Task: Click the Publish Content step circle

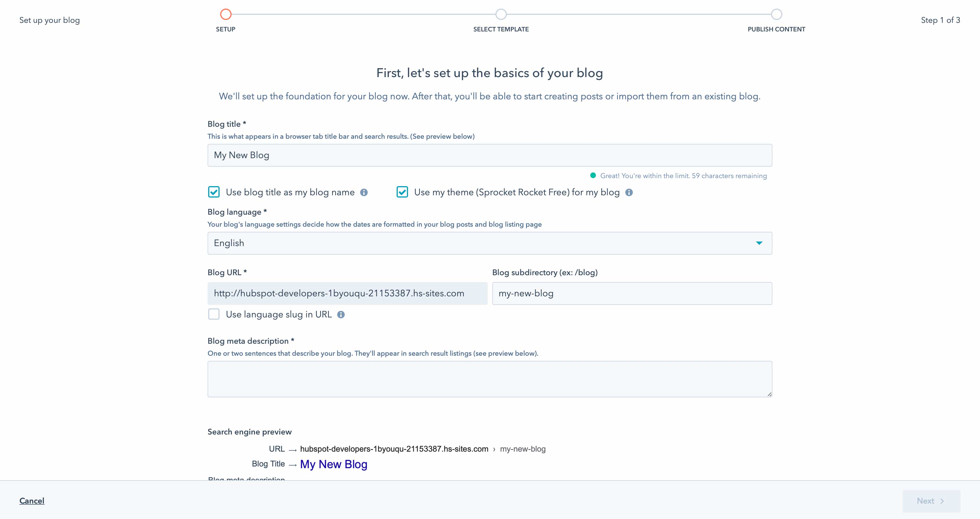Action: point(776,13)
